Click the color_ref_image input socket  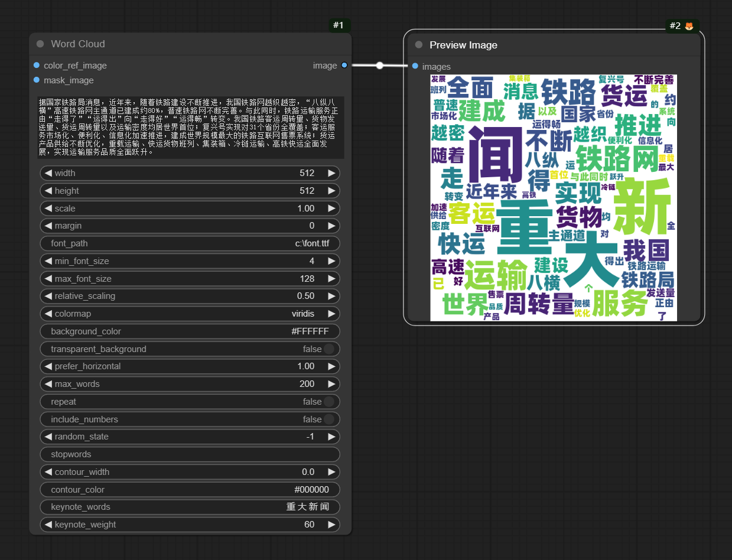37,66
